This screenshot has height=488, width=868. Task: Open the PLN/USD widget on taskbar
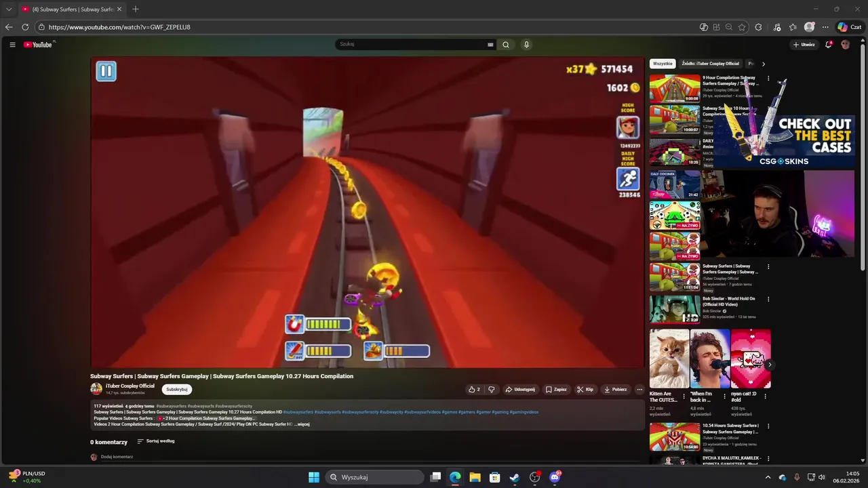(x=27, y=477)
